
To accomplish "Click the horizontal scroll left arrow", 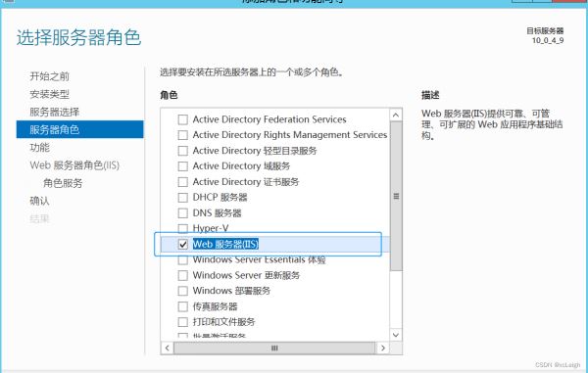I will coord(168,348).
